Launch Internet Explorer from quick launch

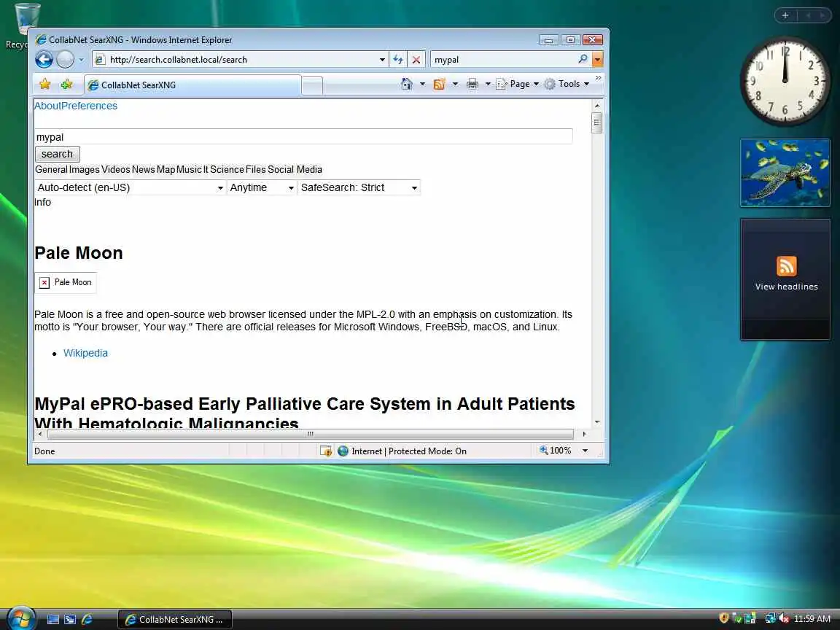[x=87, y=619]
